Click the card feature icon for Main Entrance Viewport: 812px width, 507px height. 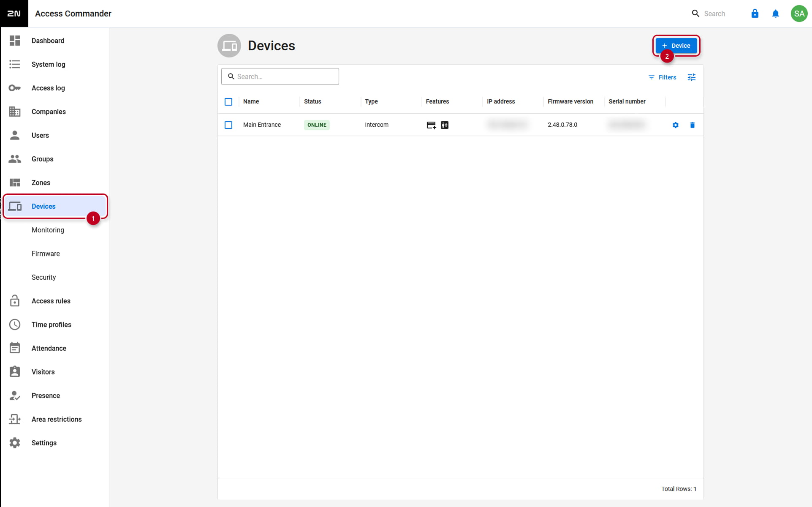click(x=431, y=125)
